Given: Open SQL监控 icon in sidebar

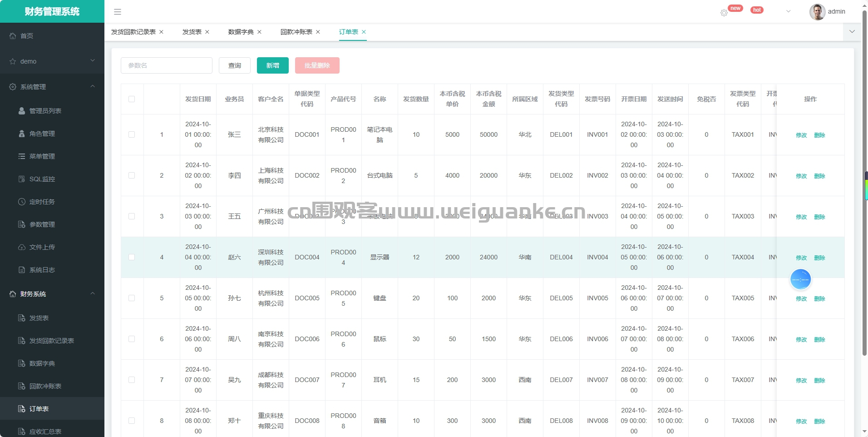Looking at the screenshot, I should (22, 179).
